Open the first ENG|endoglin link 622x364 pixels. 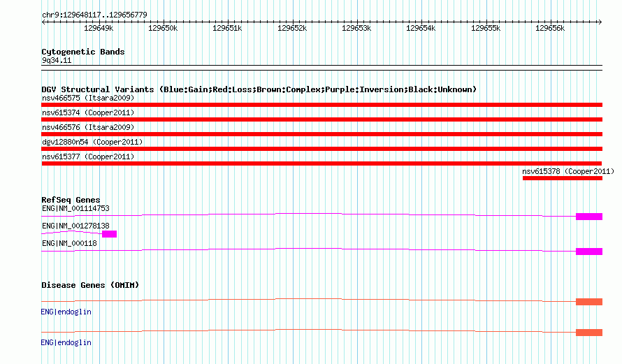pyautogui.click(x=66, y=312)
